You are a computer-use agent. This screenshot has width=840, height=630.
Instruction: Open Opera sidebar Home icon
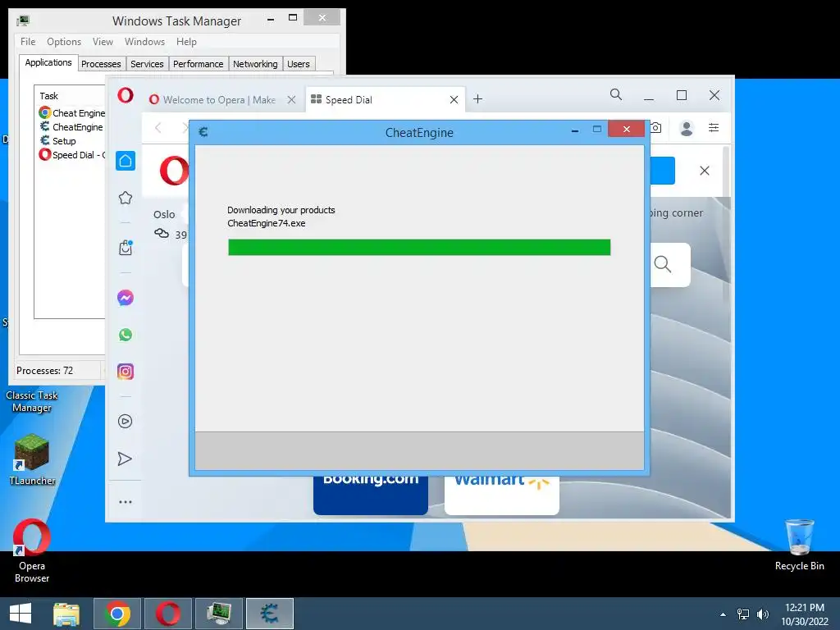[126, 161]
